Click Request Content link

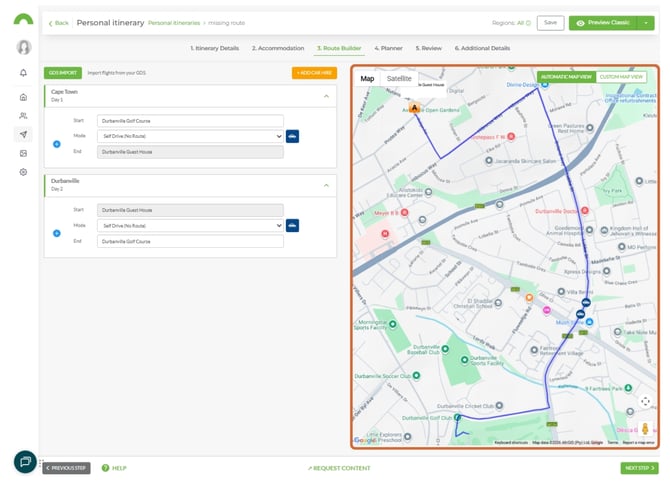click(339, 468)
